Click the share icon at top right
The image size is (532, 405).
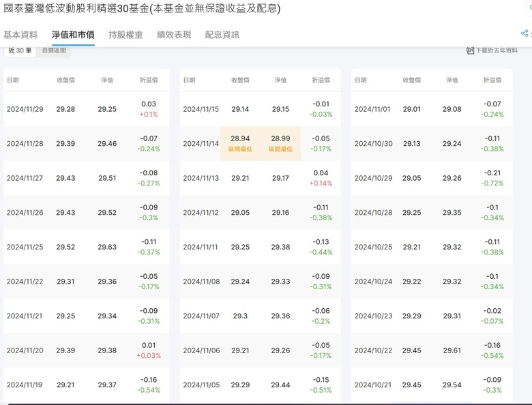coord(524,33)
